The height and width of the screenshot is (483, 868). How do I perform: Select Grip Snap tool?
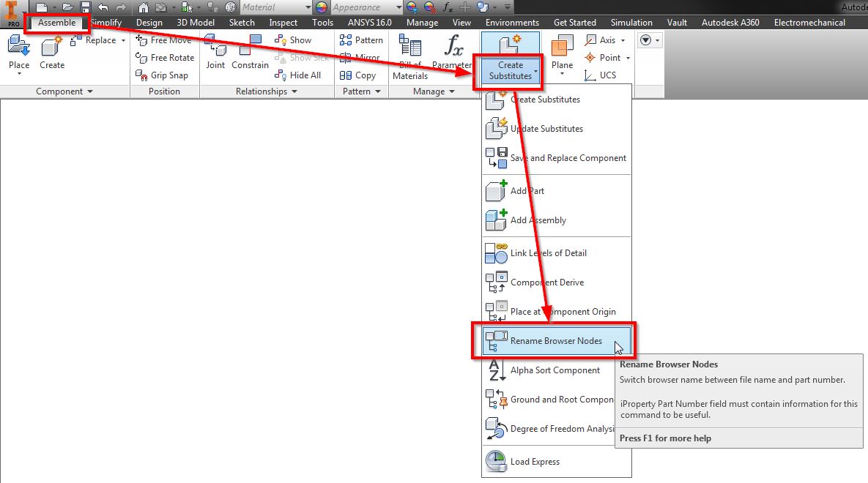pos(162,75)
